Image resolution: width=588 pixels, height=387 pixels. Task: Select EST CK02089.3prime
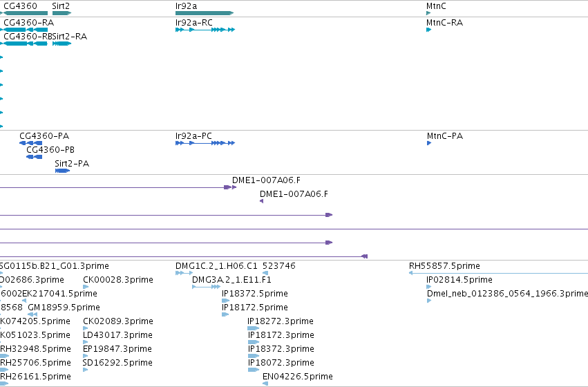pyautogui.click(x=118, y=321)
